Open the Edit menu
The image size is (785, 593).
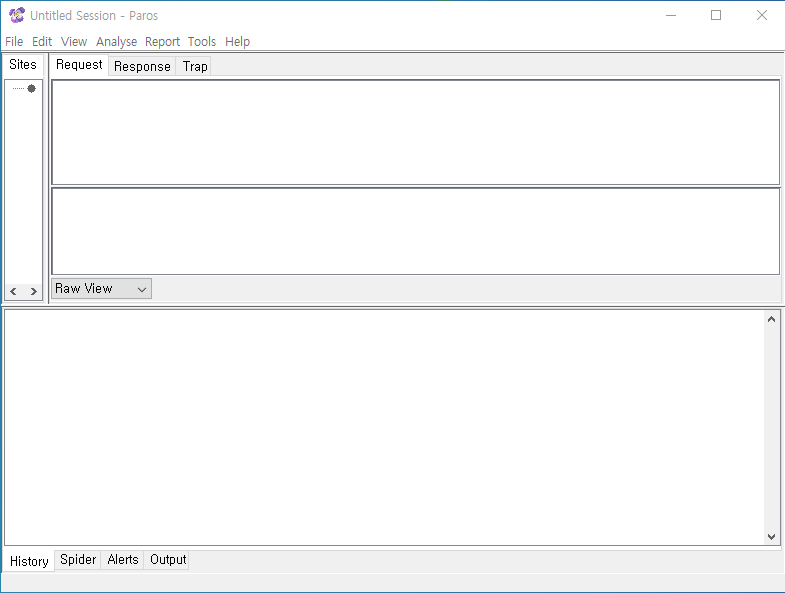tap(42, 42)
